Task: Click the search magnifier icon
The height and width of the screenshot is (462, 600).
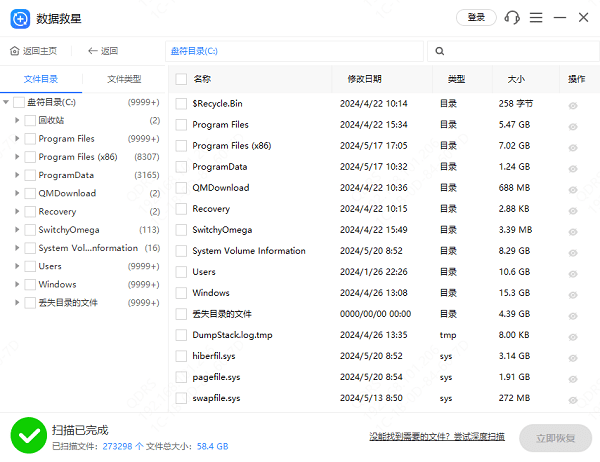Action: click(440, 51)
